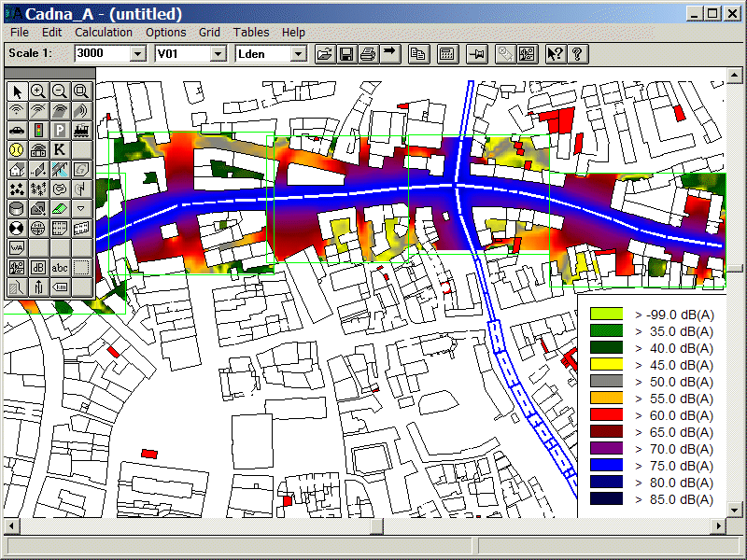Choose the km station marker tool
The height and width of the screenshot is (560, 747).
coord(60,287)
